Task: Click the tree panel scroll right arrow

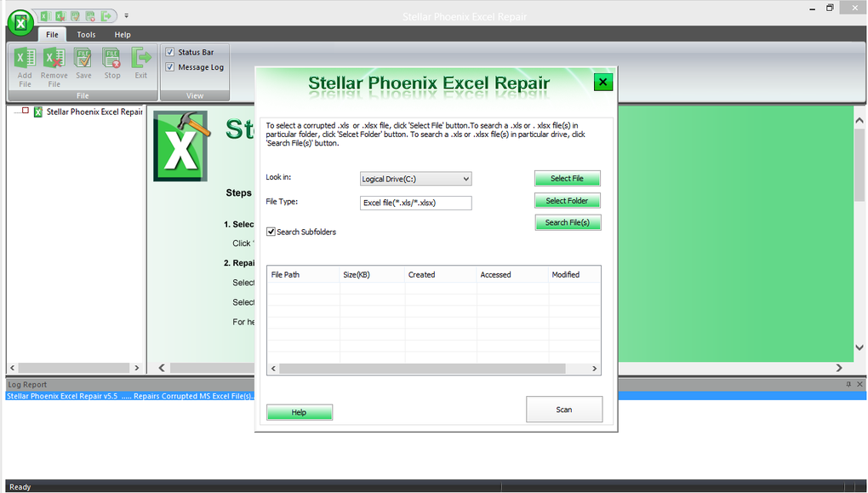Action: (x=137, y=368)
